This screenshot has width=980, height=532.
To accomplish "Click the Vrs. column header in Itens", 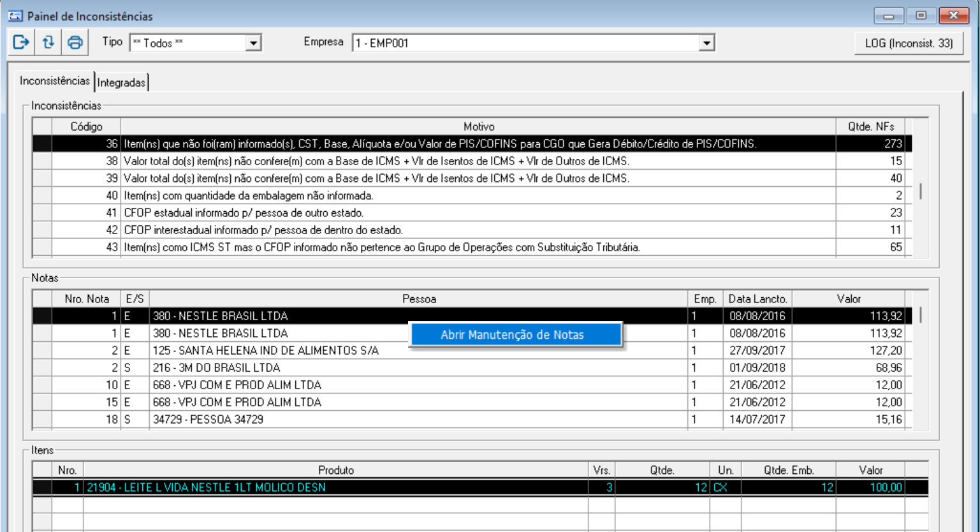I will tap(602, 470).
